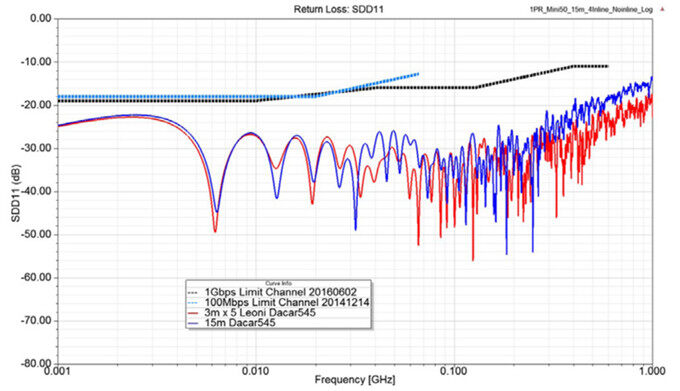680x391 pixels.
Task: Click the 0.100 x-axis tick label
Action: click(454, 371)
